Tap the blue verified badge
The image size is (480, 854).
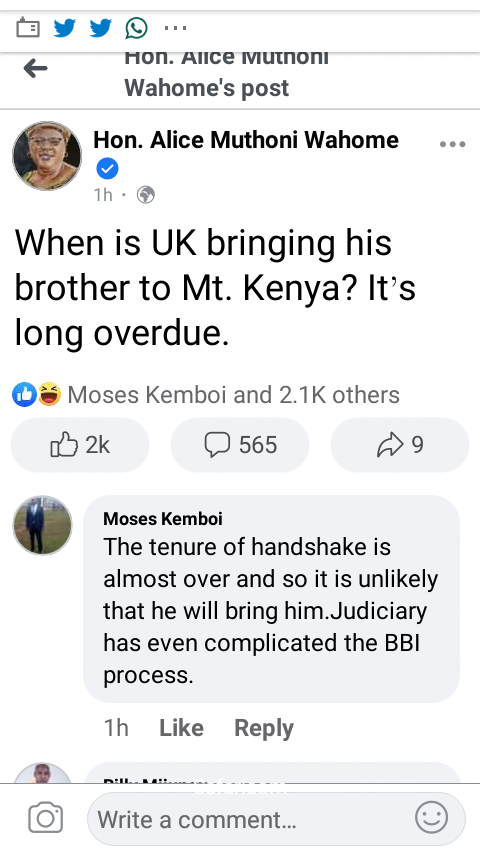point(107,169)
